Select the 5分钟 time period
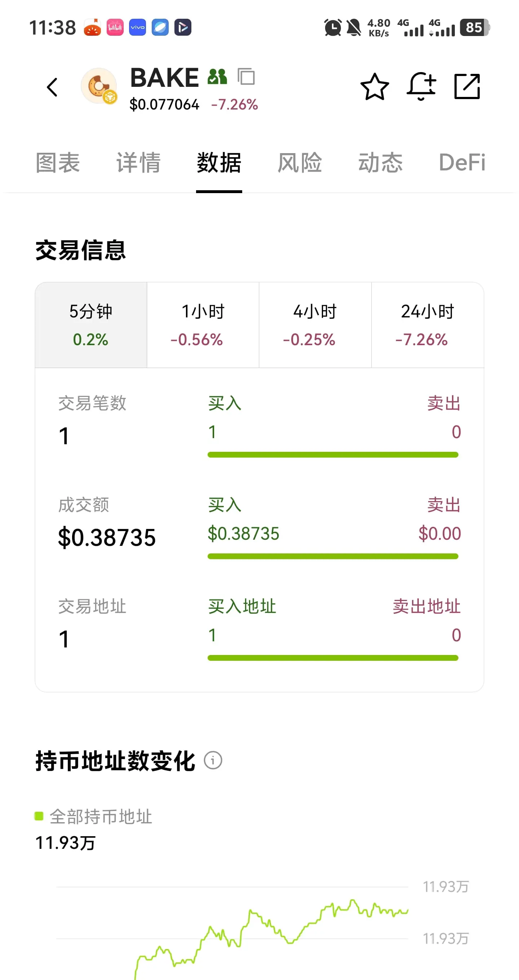The image size is (519, 980). (91, 325)
